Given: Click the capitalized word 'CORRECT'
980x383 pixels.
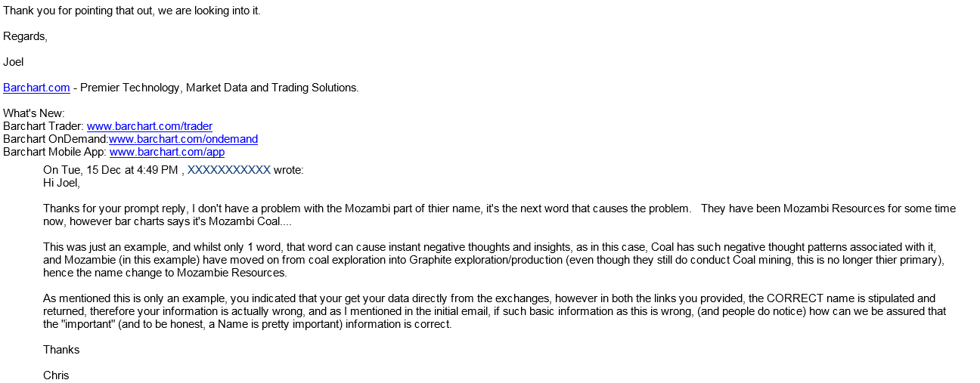Looking at the screenshot, I should pos(799,298).
